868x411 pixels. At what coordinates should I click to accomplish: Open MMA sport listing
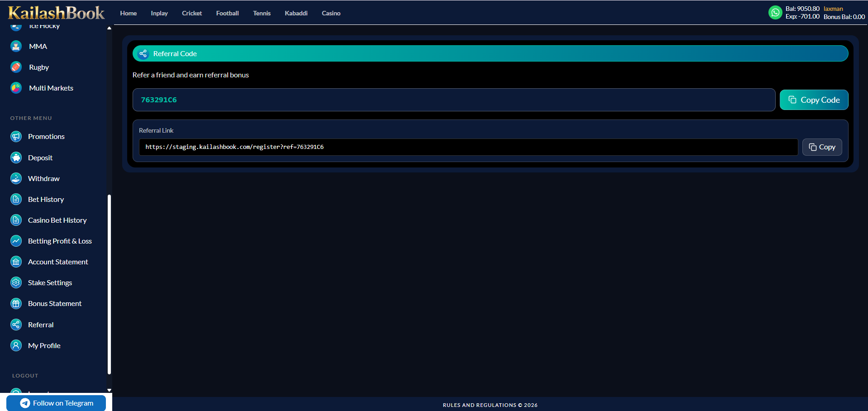point(38,46)
